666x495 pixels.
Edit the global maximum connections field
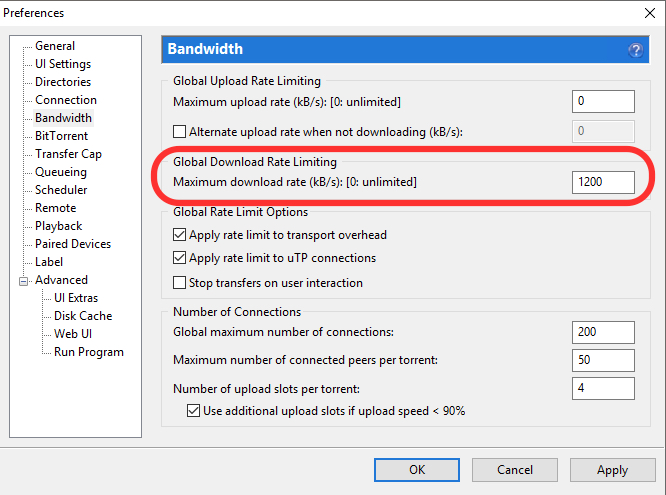coord(604,332)
